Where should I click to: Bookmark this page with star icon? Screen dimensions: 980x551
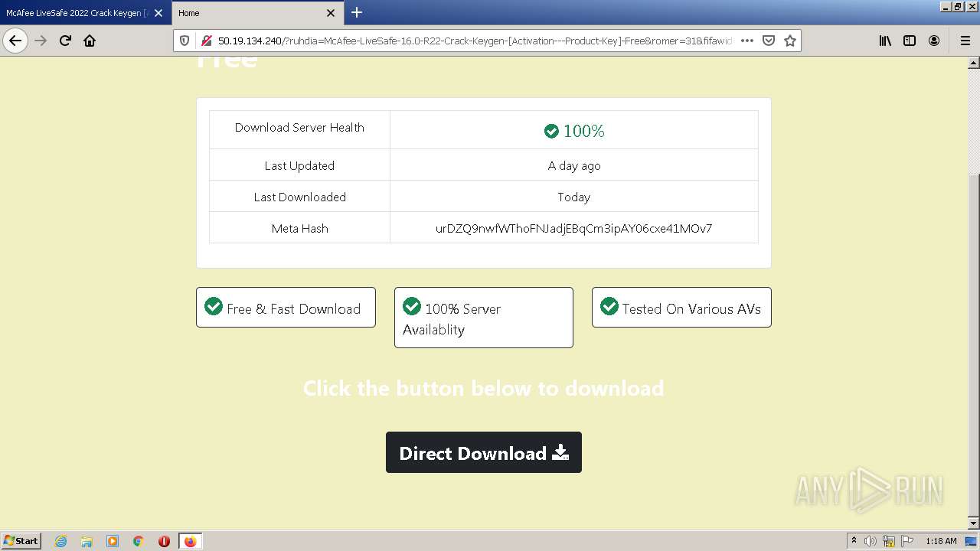(x=790, y=41)
